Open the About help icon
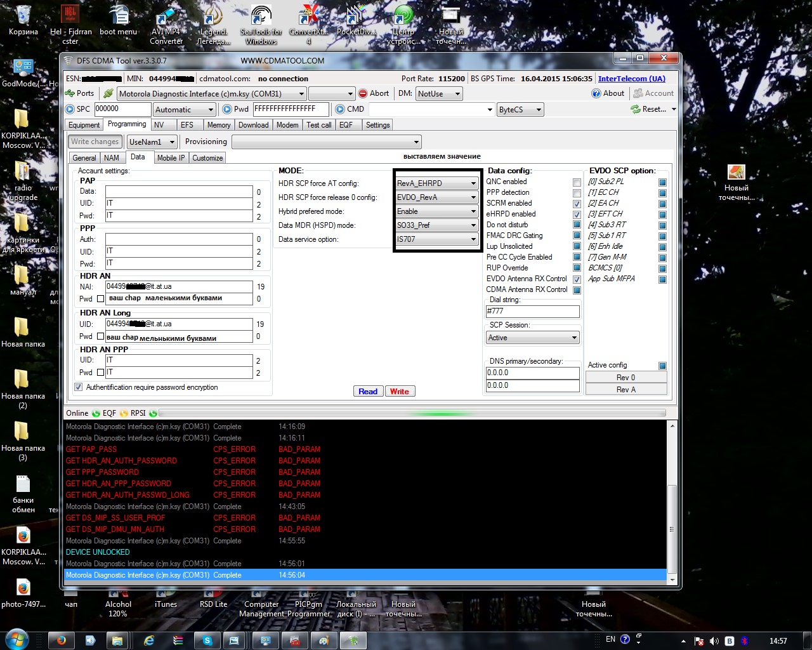Image resolution: width=812 pixels, height=650 pixels. tap(596, 93)
